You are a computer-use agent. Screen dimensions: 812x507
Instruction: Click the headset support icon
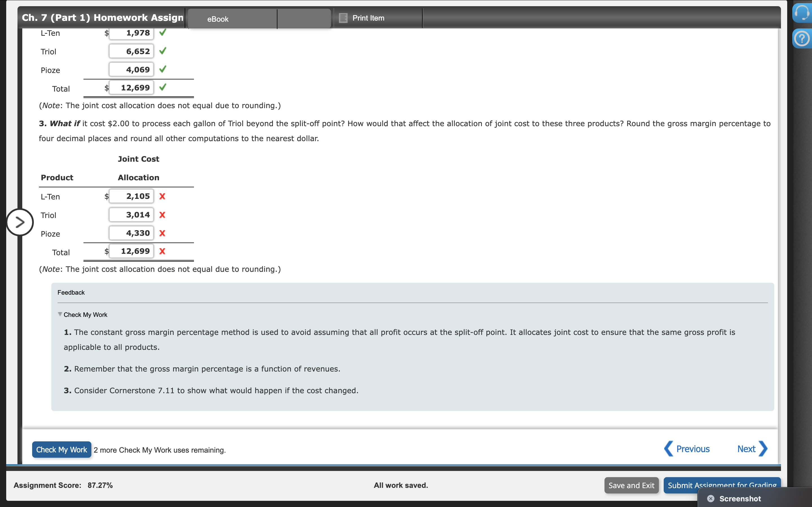pos(802,13)
